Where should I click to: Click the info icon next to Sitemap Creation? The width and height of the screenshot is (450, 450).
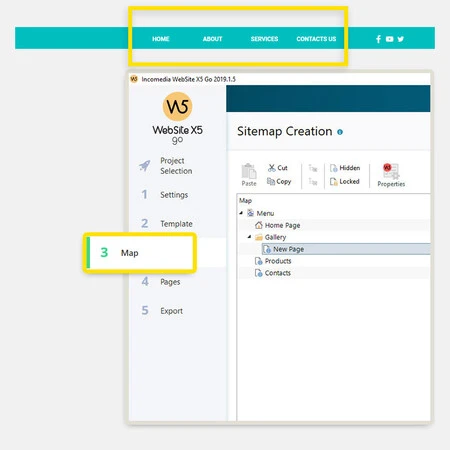[340, 132]
